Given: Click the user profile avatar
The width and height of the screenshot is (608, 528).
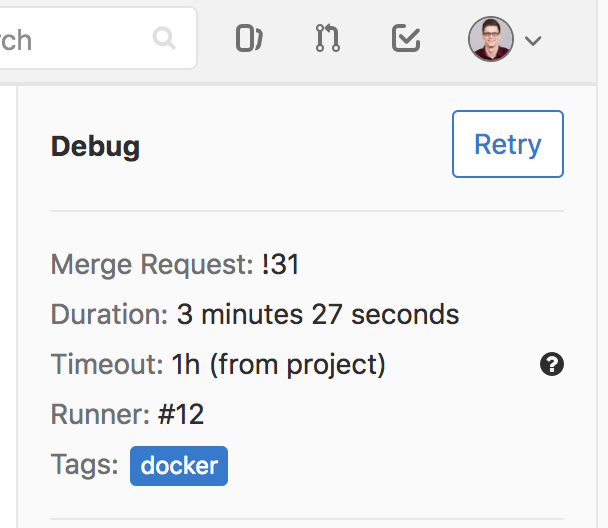Looking at the screenshot, I should [x=490, y=39].
